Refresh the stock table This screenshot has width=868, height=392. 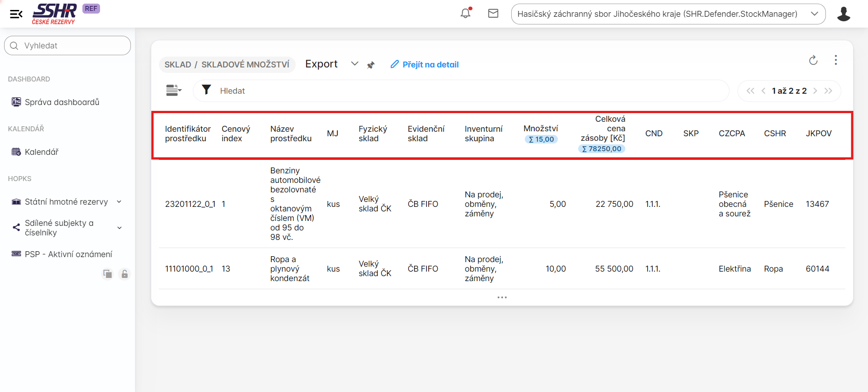tap(813, 60)
